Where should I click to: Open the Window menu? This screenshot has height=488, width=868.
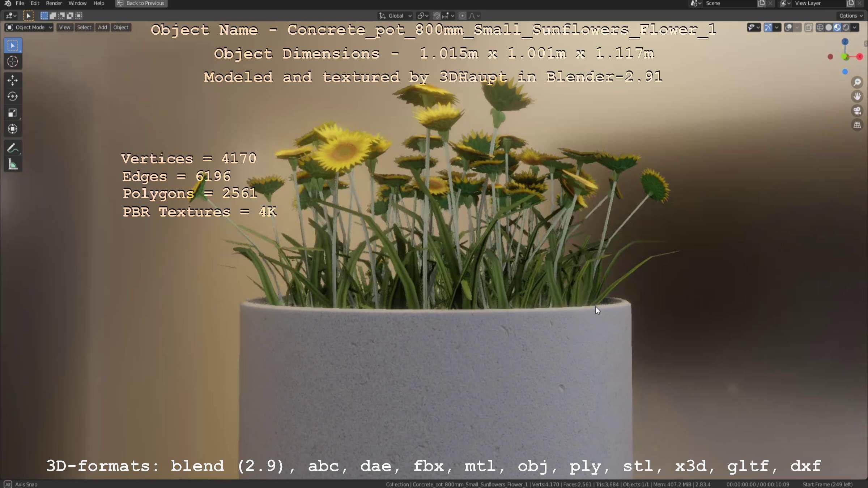click(77, 3)
